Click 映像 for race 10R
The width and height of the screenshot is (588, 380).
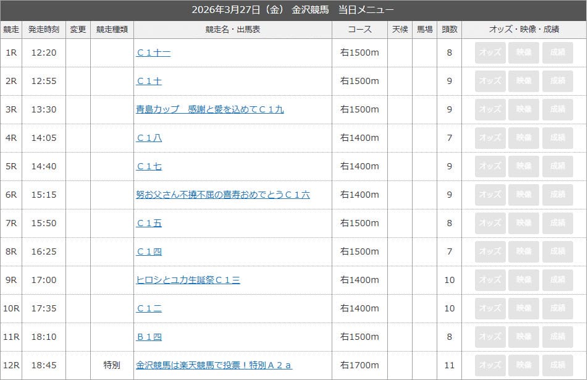tap(524, 308)
